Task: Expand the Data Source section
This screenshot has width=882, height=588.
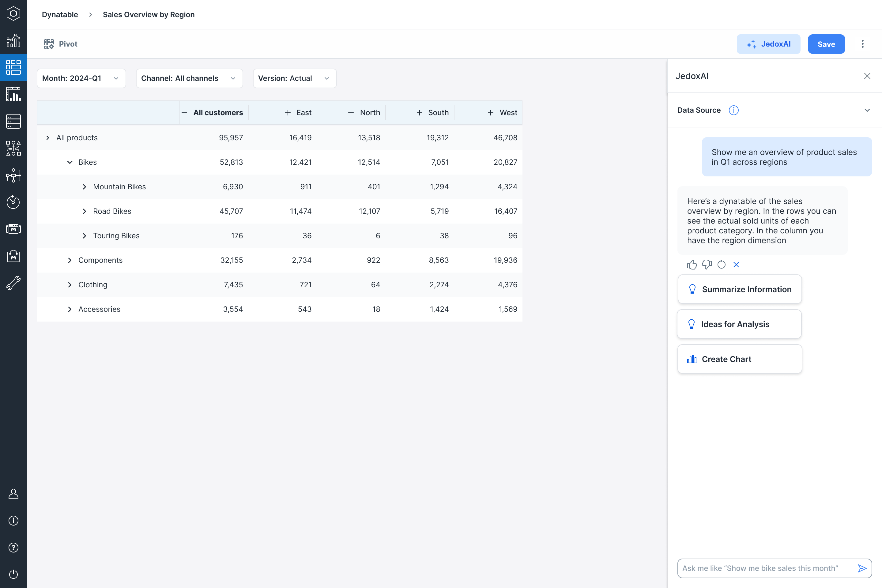Action: coord(867,110)
